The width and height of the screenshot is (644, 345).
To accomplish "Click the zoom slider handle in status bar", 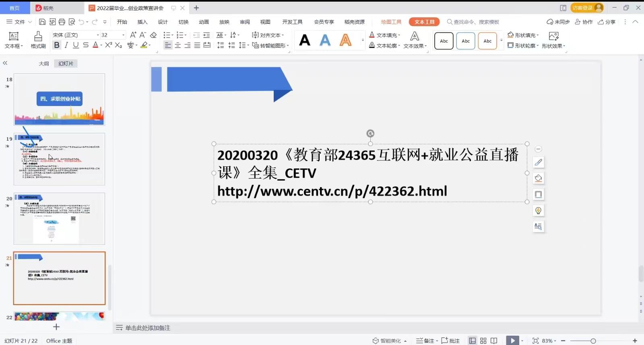I will click(x=593, y=341).
